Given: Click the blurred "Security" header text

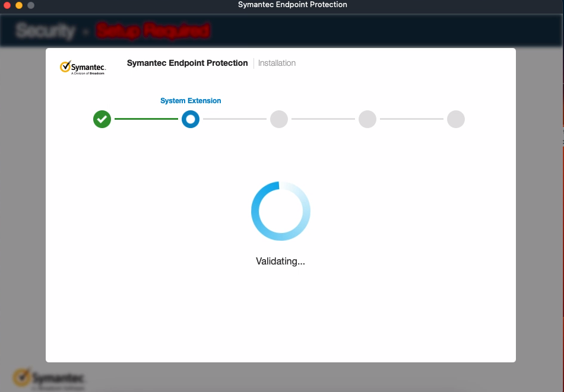Looking at the screenshot, I should click(46, 30).
